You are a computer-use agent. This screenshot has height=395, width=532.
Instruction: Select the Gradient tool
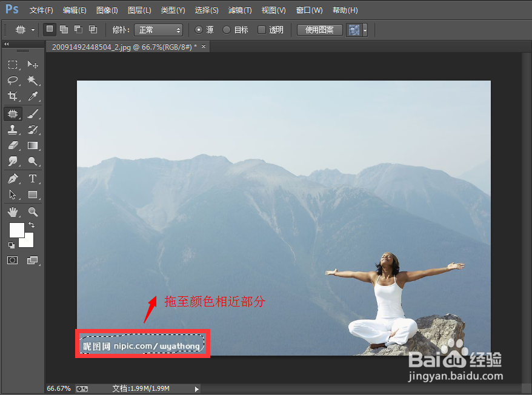click(33, 145)
